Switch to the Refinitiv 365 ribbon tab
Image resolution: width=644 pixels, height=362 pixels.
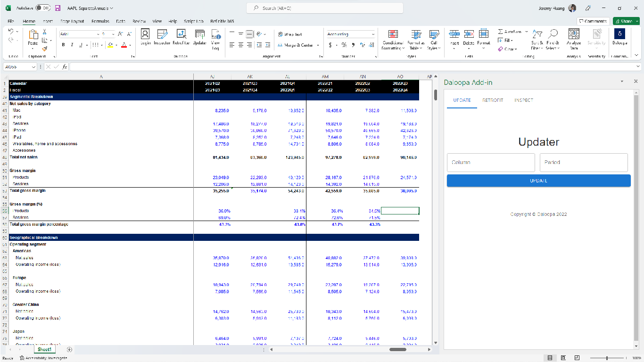click(x=222, y=21)
